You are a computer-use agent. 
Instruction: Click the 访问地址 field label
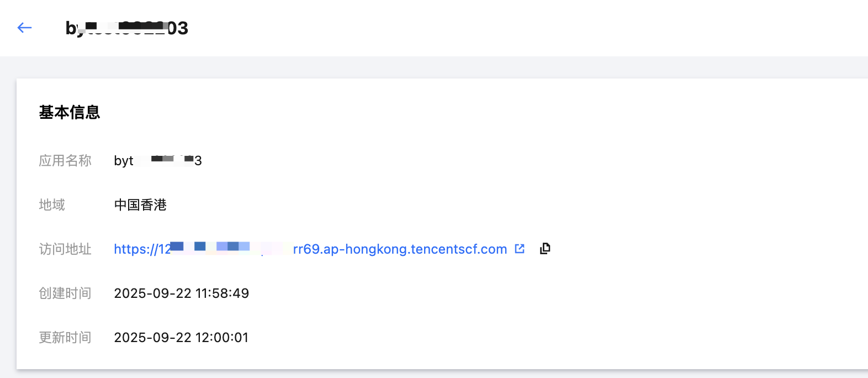[x=65, y=249]
